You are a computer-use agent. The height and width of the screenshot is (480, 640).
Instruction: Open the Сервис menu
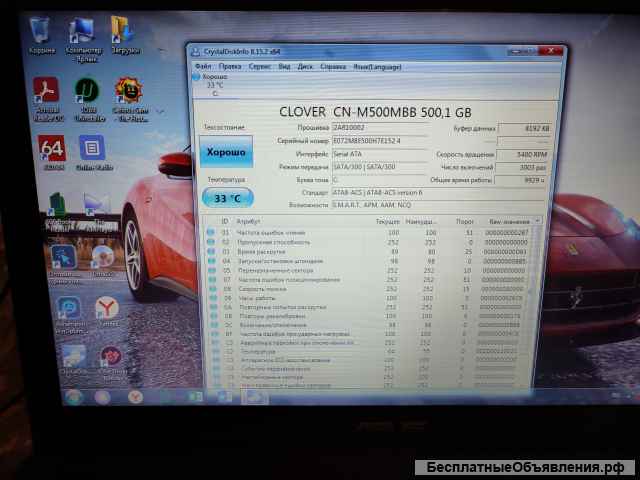259,66
